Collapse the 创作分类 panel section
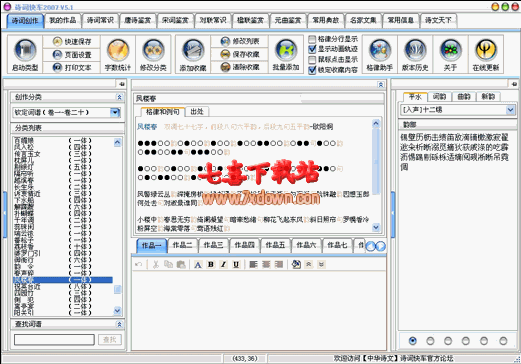The height and width of the screenshot is (364, 521). [x=119, y=97]
